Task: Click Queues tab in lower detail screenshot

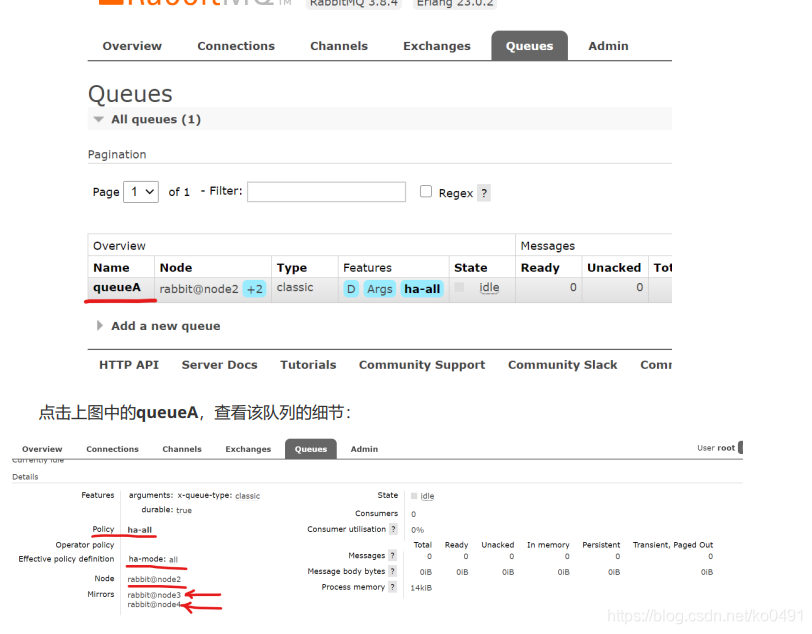Action: (311, 449)
